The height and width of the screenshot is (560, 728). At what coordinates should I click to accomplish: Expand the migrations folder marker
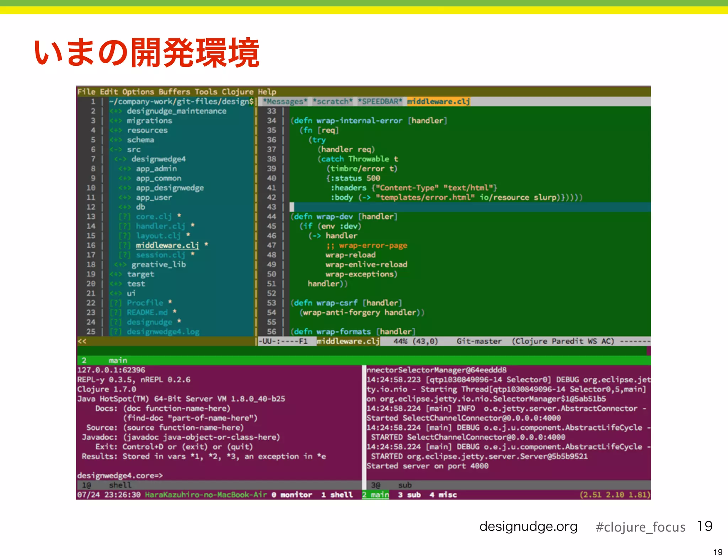click(x=116, y=120)
